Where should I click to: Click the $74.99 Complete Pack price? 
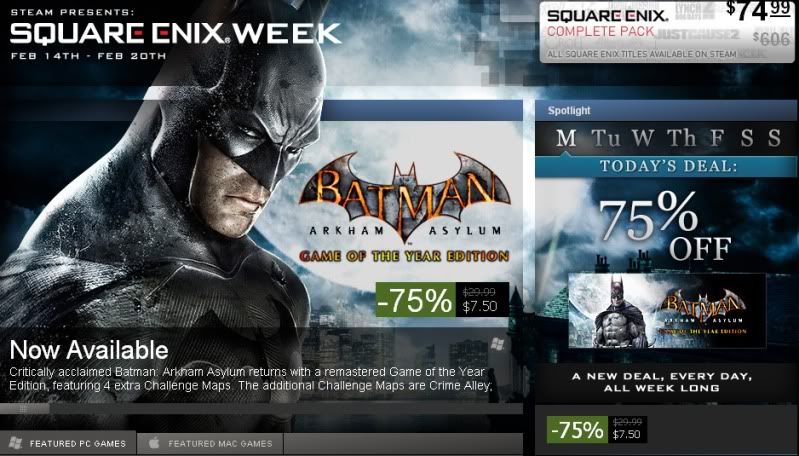[758, 10]
